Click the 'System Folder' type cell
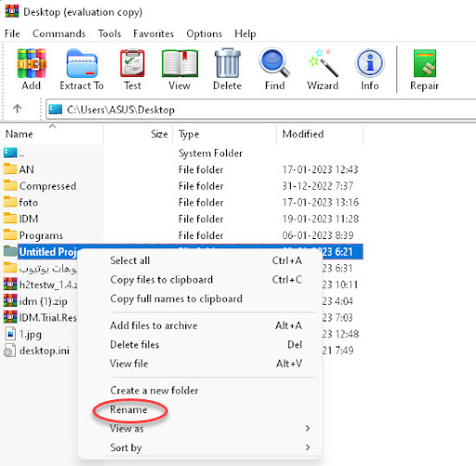The image size is (476, 466). 210,153
